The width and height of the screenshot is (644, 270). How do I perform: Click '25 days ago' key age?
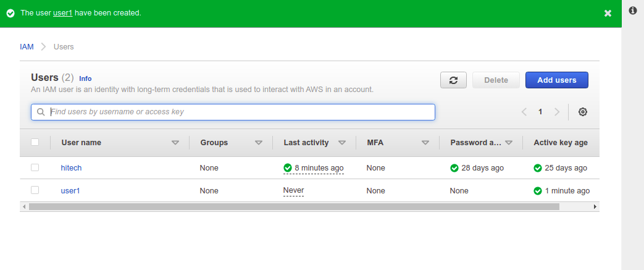point(566,167)
